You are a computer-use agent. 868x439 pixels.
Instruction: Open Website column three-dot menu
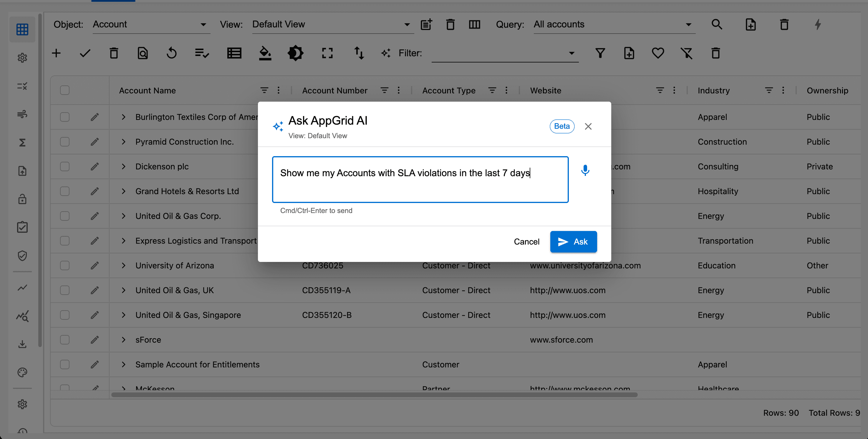(674, 90)
